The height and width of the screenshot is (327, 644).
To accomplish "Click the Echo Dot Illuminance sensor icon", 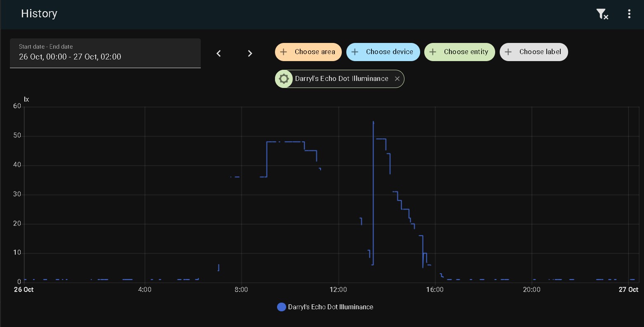I will pos(284,79).
